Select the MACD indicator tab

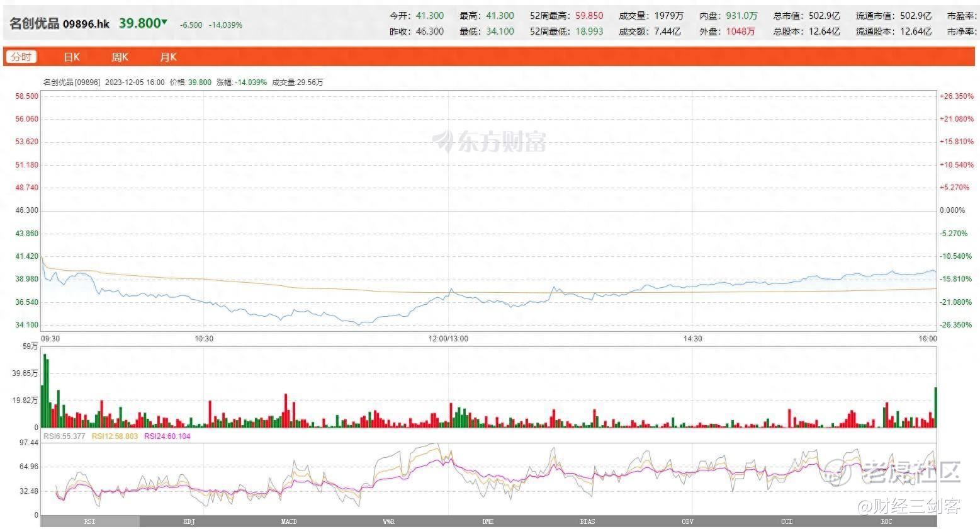click(289, 521)
